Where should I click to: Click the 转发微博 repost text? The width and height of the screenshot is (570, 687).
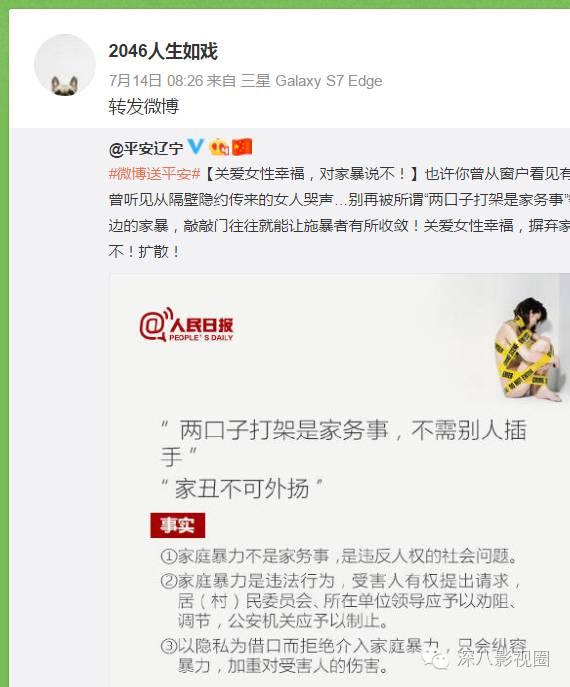[x=144, y=106]
